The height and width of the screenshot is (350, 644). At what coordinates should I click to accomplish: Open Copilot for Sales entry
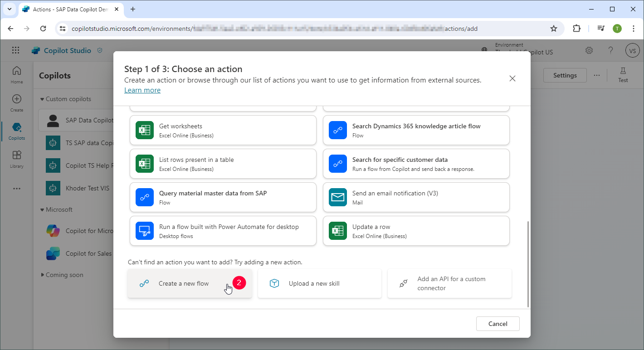(76, 253)
